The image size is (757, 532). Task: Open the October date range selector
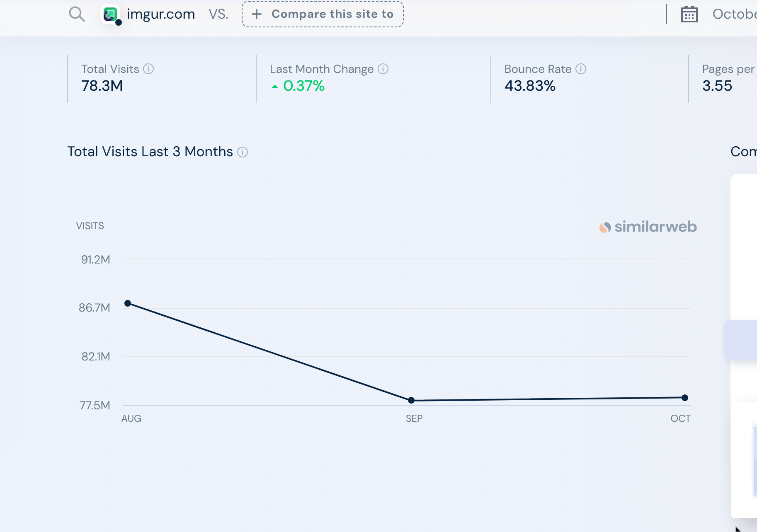[734, 14]
